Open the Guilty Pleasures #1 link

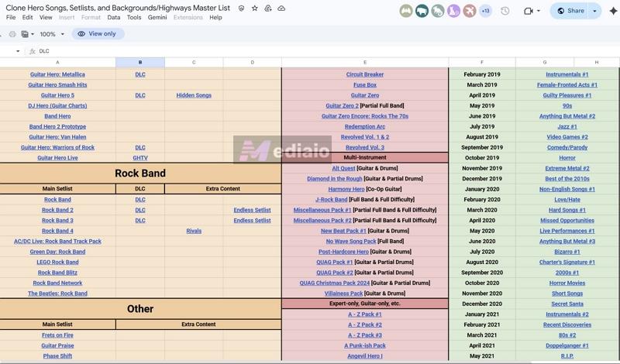coord(567,95)
